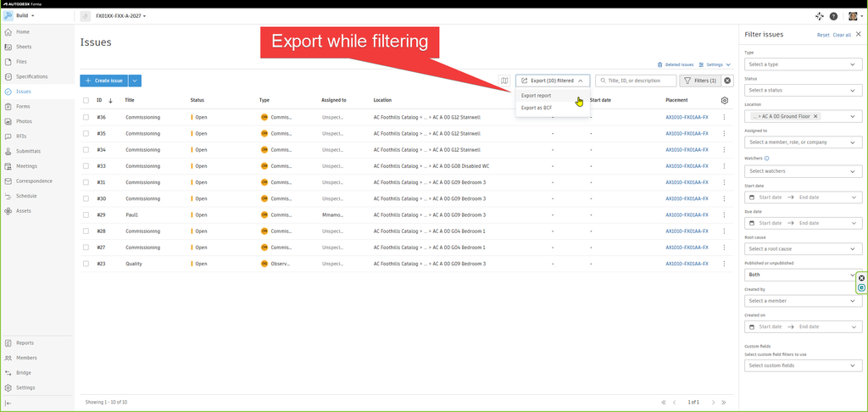Open Deleted issues link

click(676, 64)
